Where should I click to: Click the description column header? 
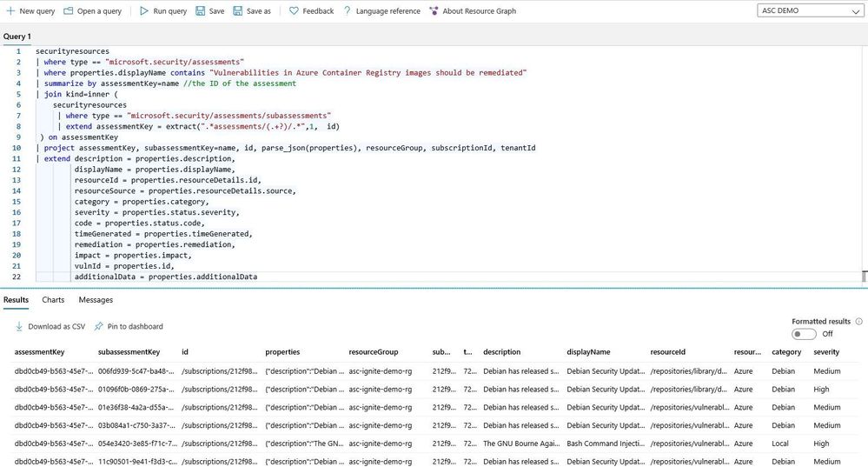point(501,352)
